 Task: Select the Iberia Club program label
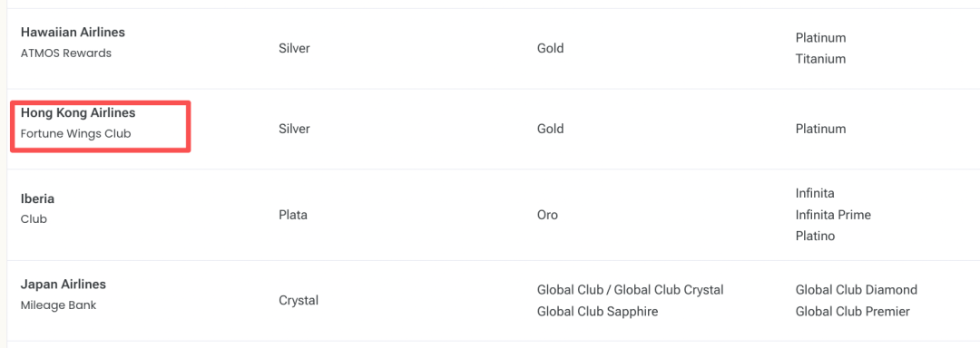tap(34, 219)
